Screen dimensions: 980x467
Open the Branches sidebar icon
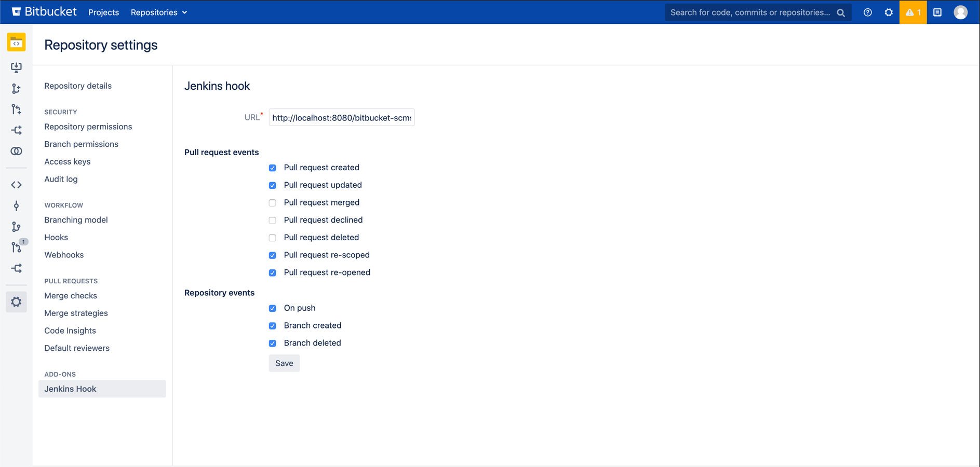16,227
